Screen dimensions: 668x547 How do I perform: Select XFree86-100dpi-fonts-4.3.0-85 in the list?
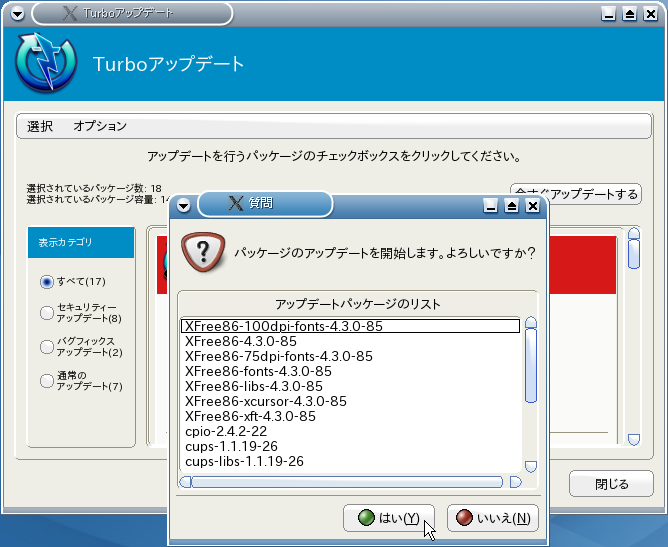[x=350, y=326]
